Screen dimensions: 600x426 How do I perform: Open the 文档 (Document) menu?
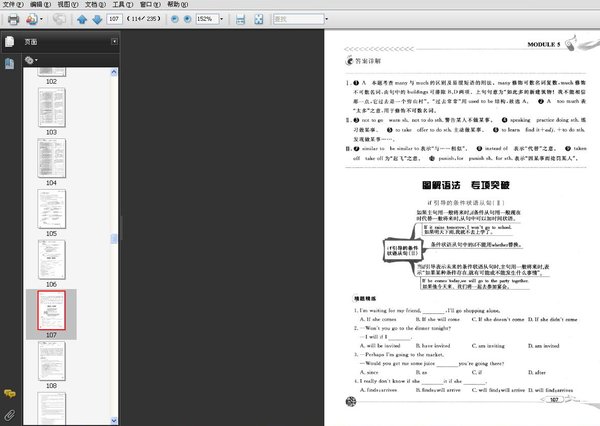[x=95, y=5]
